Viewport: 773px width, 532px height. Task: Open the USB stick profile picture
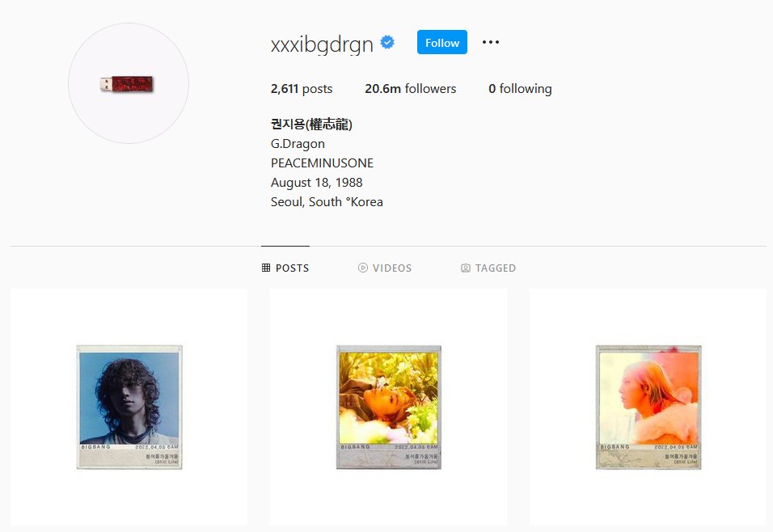click(x=129, y=83)
